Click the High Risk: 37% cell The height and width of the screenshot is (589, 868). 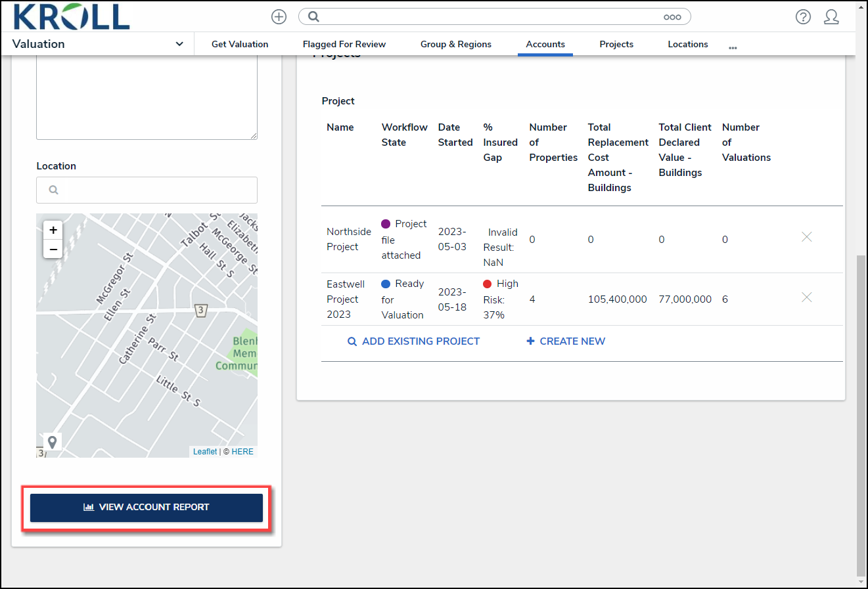click(x=501, y=299)
